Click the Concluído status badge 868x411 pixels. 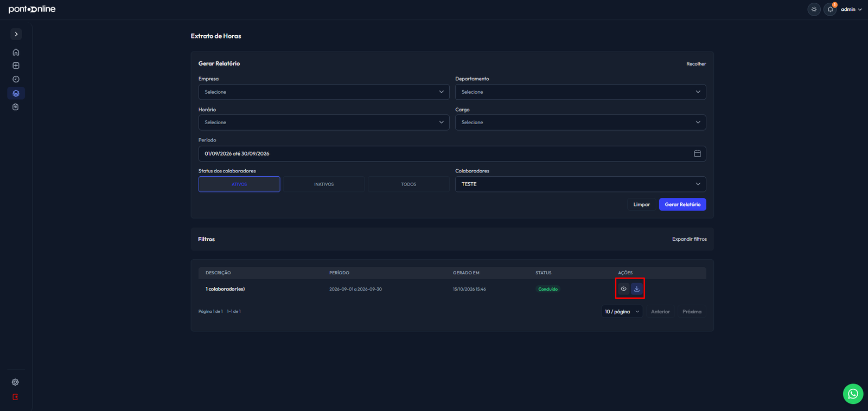[548, 289]
